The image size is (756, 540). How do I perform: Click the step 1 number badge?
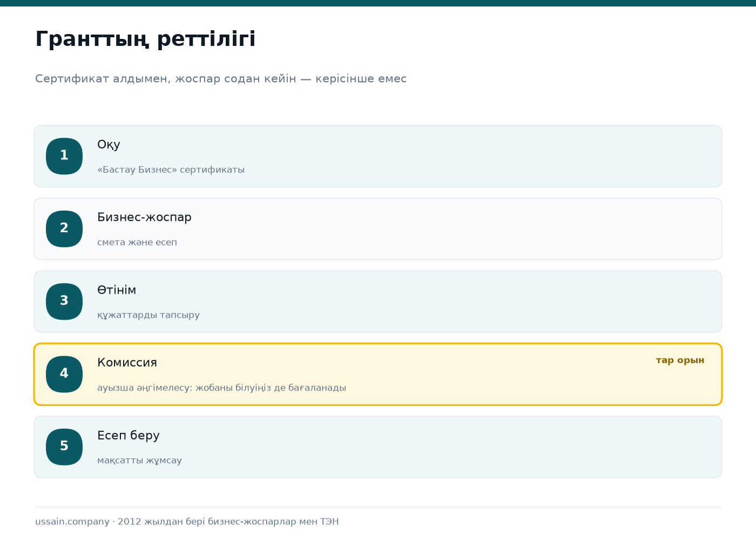(x=64, y=156)
